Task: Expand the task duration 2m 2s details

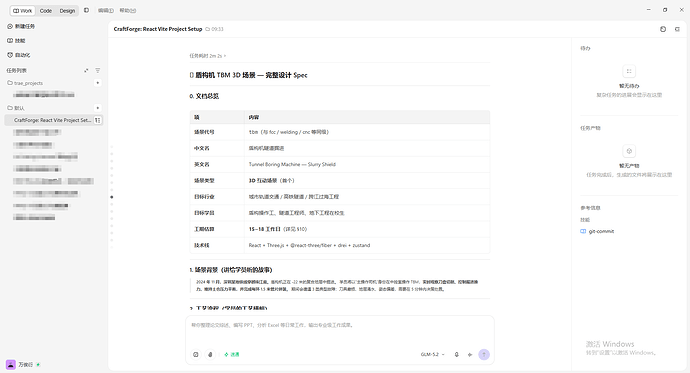Action: tap(207, 56)
